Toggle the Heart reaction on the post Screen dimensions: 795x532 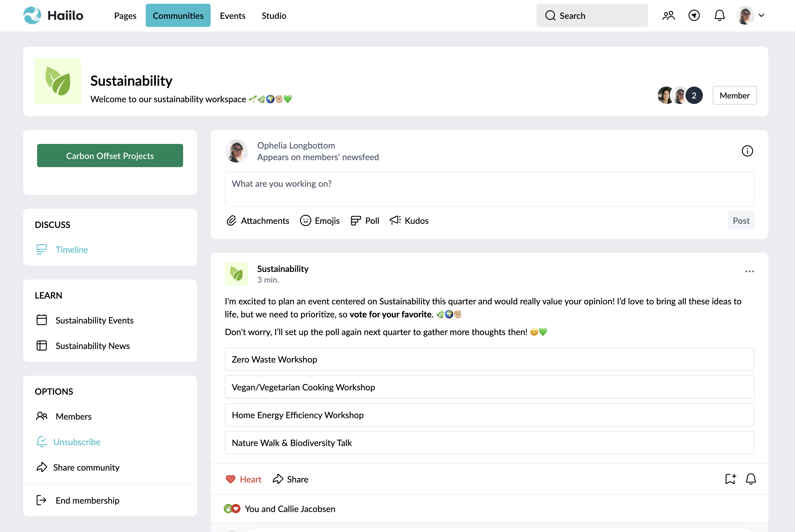243,479
